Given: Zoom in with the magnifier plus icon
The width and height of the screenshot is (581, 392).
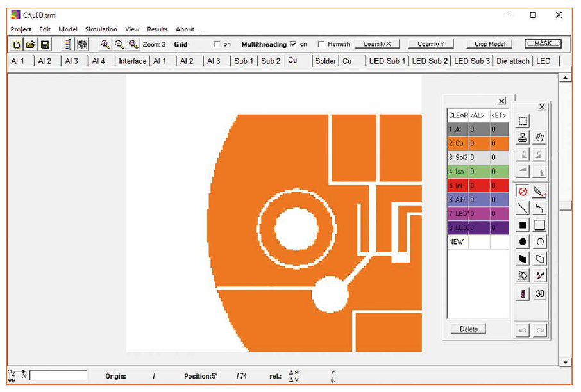Looking at the screenshot, I should [x=105, y=44].
